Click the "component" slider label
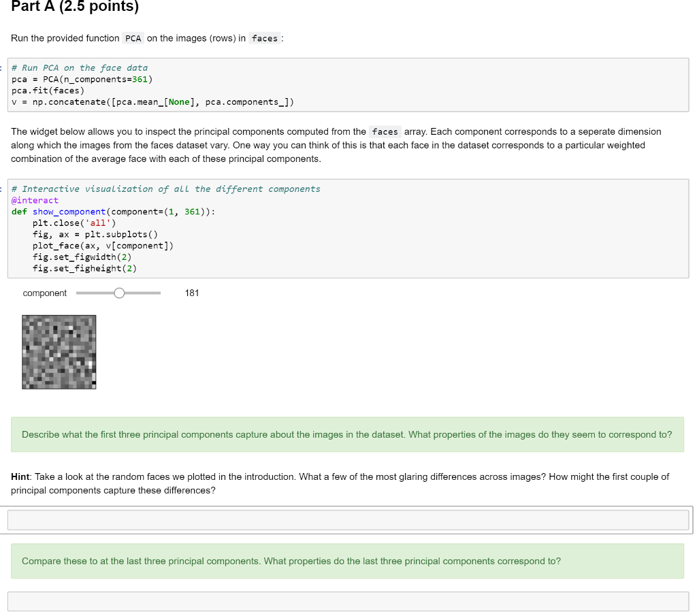This screenshot has width=697, height=616. (x=45, y=293)
